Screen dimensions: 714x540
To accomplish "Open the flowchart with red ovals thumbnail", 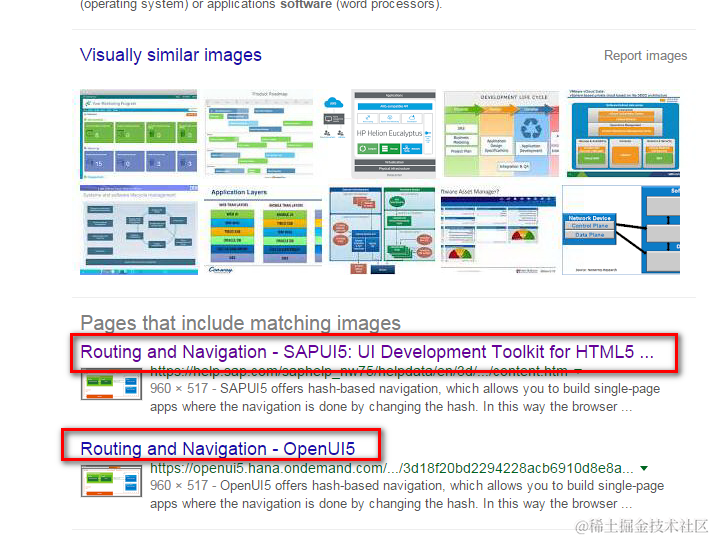I will click(382, 230).
